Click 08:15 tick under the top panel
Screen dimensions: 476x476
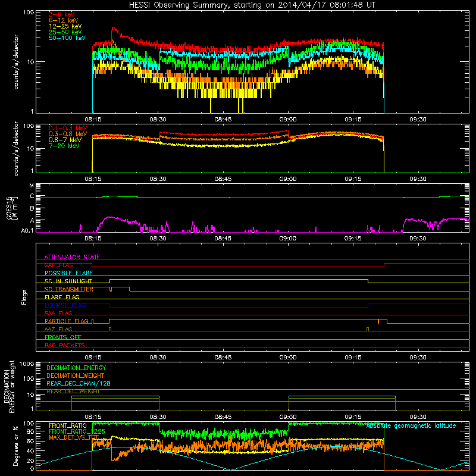tap(93, 120)
